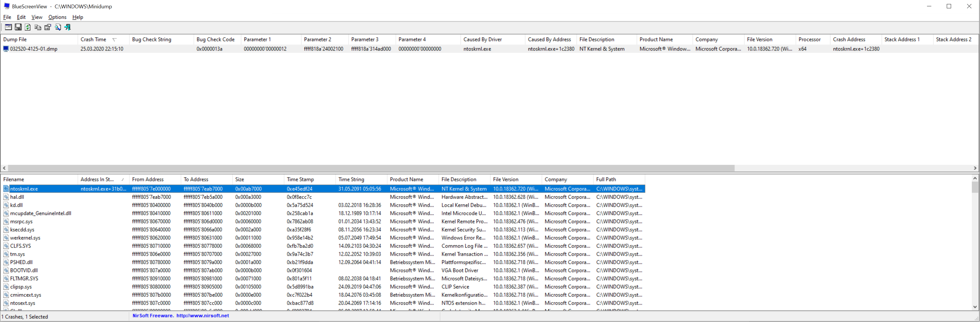
Task: Open the File menu
Action: pyautogui.click(x=7, y=17)
